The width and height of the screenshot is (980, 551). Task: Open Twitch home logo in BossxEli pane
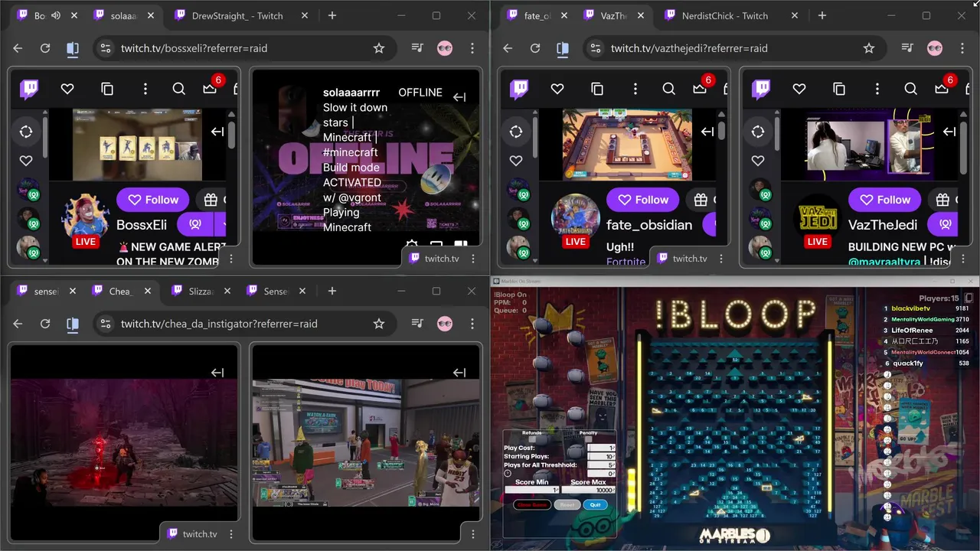(x=29, y=89)
